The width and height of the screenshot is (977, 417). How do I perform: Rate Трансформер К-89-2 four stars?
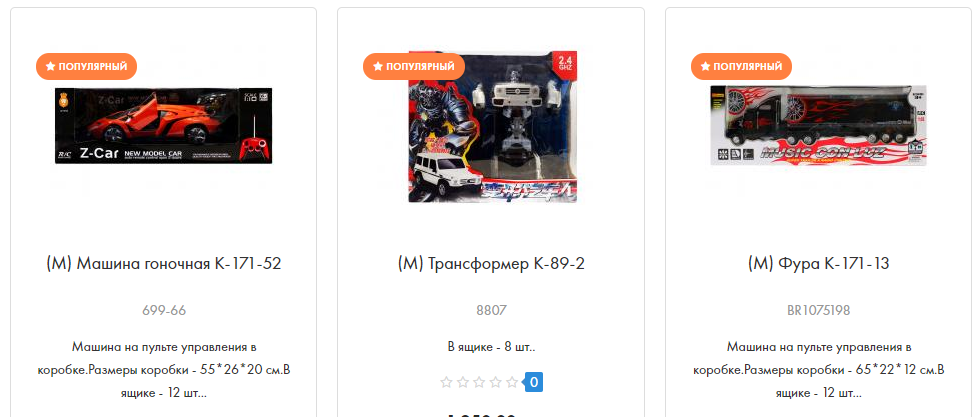click(x=495, y=382)
